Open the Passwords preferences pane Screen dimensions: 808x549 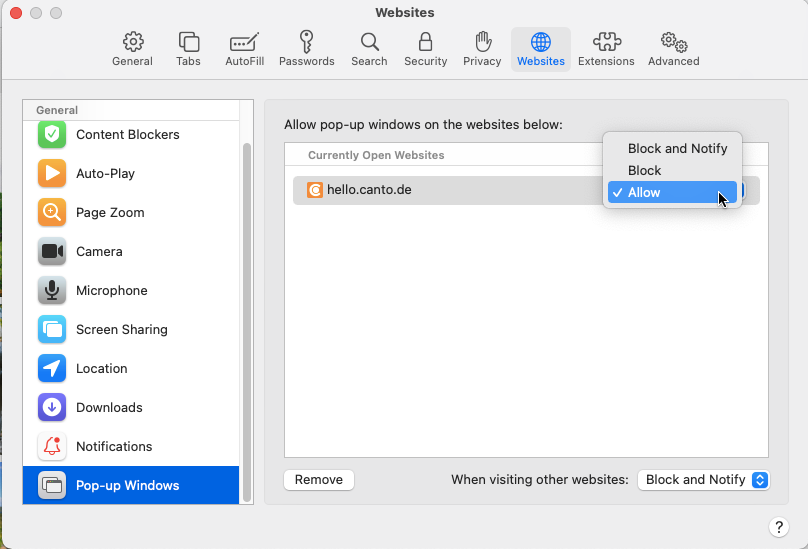[x=307, y=49]
